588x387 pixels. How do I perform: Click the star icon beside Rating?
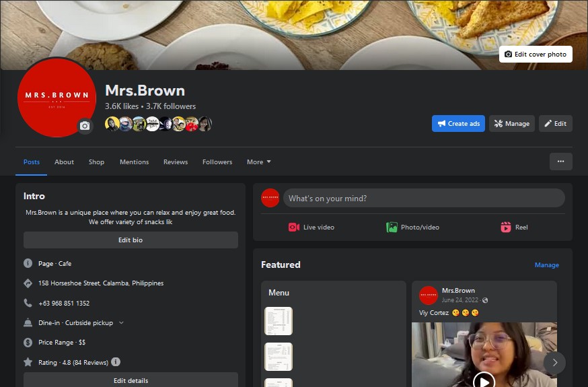(28, 362)
